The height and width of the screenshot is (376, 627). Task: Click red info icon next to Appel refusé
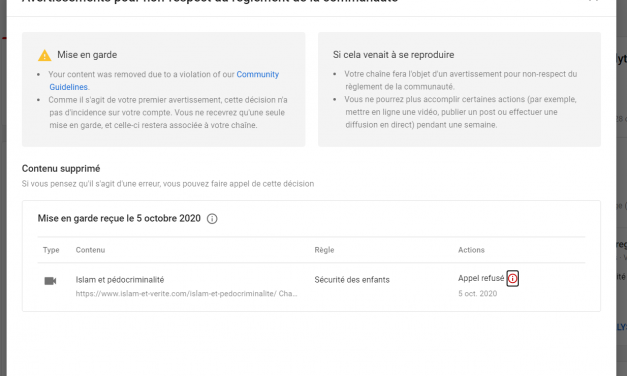coord(512,278)
